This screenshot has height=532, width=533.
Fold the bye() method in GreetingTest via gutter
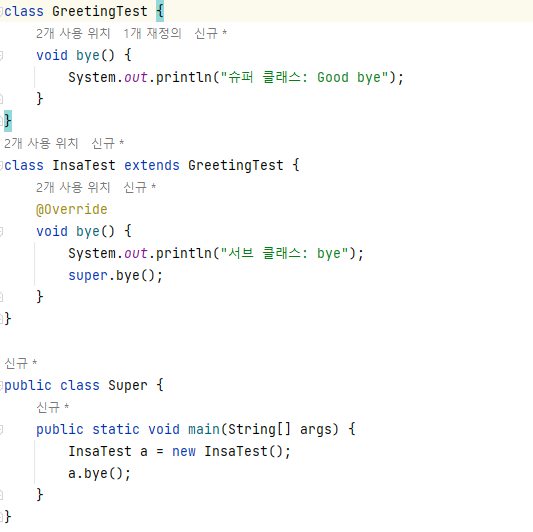coord(1,55)
